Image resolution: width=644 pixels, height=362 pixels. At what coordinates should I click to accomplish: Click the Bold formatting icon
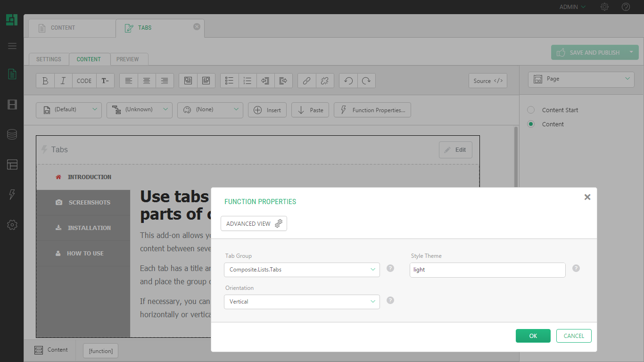45,81
